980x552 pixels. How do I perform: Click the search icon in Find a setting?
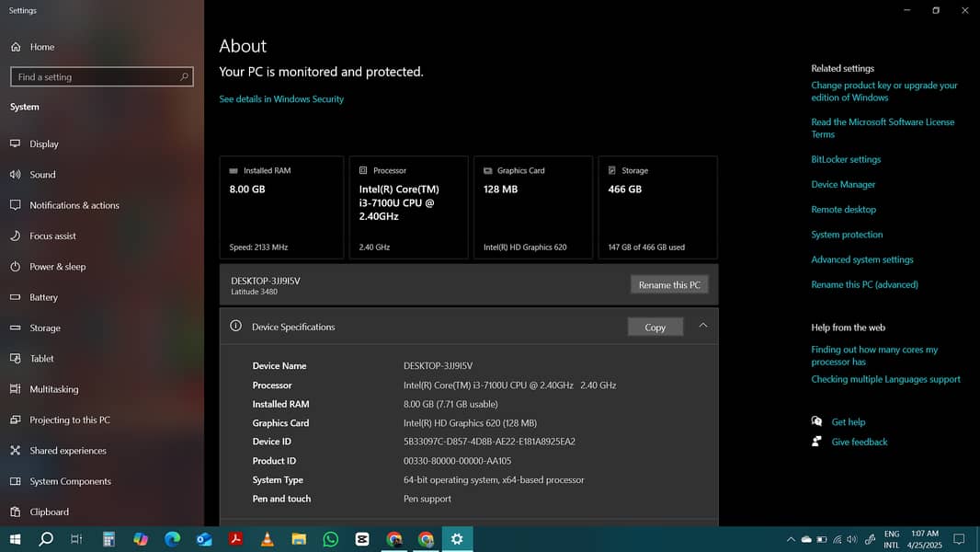[x=184, y=77]
